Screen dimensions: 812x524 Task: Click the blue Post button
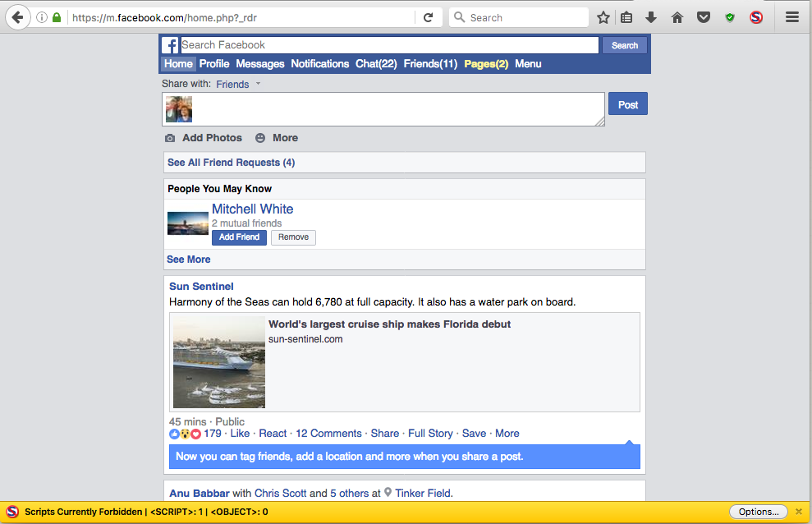(627, 104)
